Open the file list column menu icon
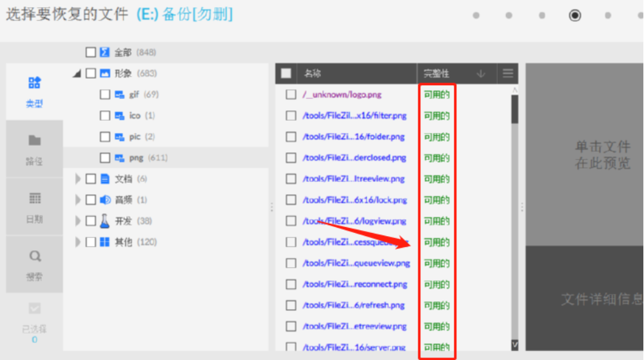 click(508, 74)
